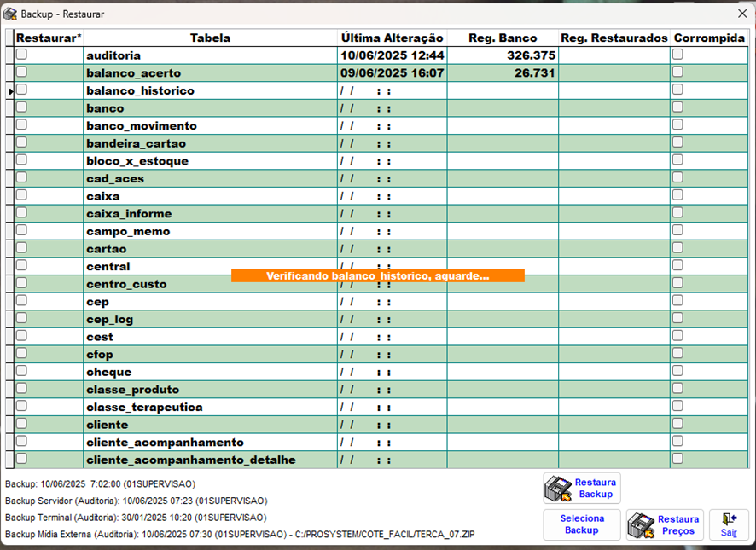This screenshot has width=756, height=550.
Task: Select the cliente_acompanhamento table name
Action: pos(166,443)
